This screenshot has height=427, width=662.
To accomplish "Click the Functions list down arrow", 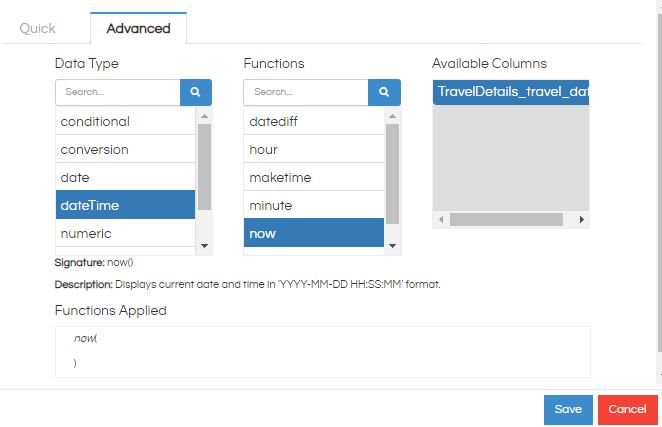I will [392, 246].
